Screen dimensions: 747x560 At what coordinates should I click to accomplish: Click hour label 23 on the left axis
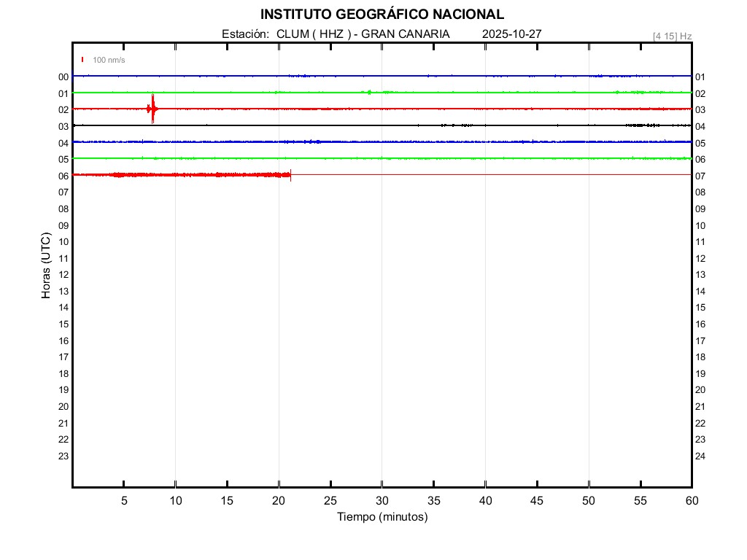[x=63, y=456]
